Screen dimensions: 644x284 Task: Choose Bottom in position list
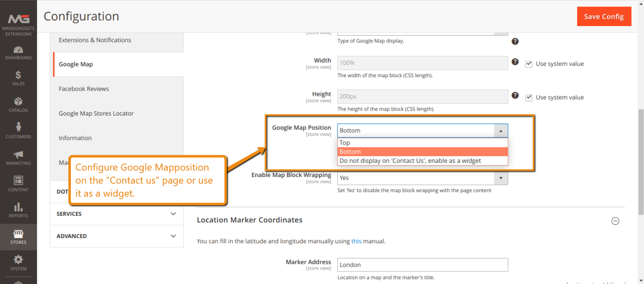click(422, 152)
